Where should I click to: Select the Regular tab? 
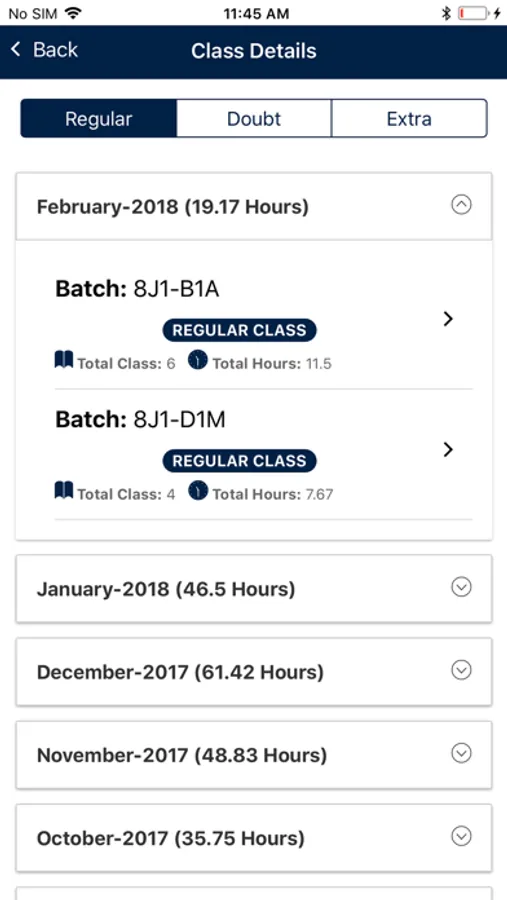[x=99, y=119]
